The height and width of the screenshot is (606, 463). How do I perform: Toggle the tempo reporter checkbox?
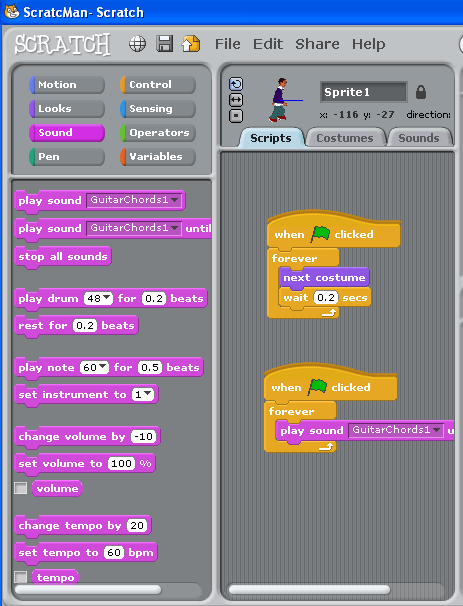(20, 577)
